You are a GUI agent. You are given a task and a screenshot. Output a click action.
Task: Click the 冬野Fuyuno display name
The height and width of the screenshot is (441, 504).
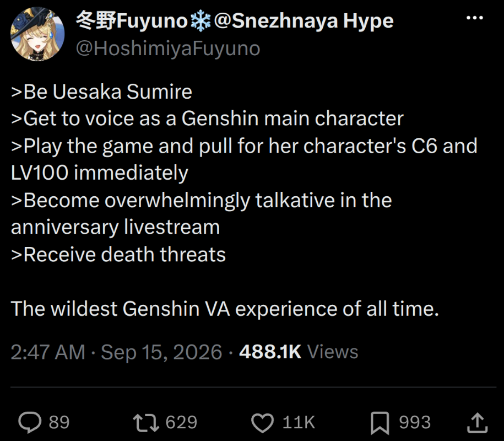(x=132, y=21)
